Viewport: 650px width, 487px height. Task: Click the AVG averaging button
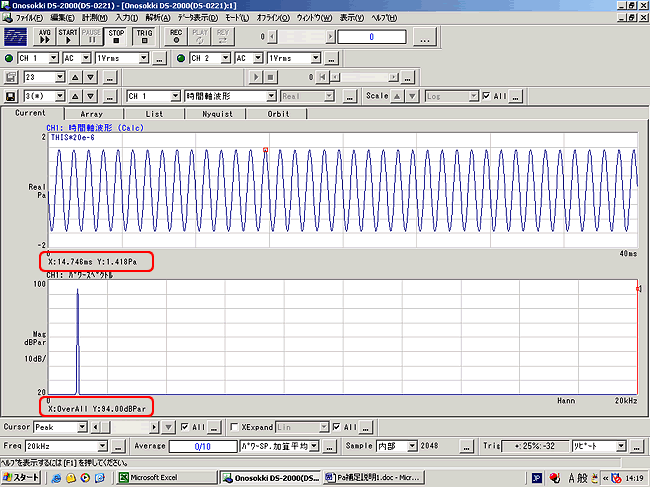44,36
